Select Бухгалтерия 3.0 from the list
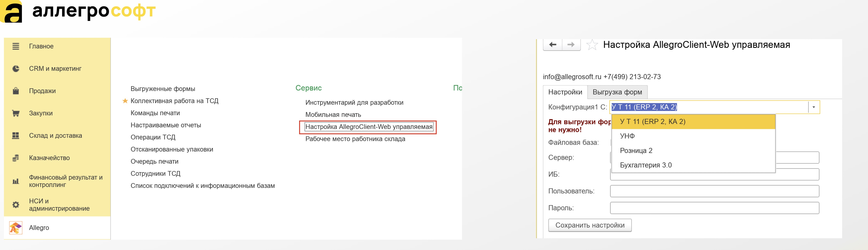This screenshot has width=868, height=250. (x=694, y=165)
